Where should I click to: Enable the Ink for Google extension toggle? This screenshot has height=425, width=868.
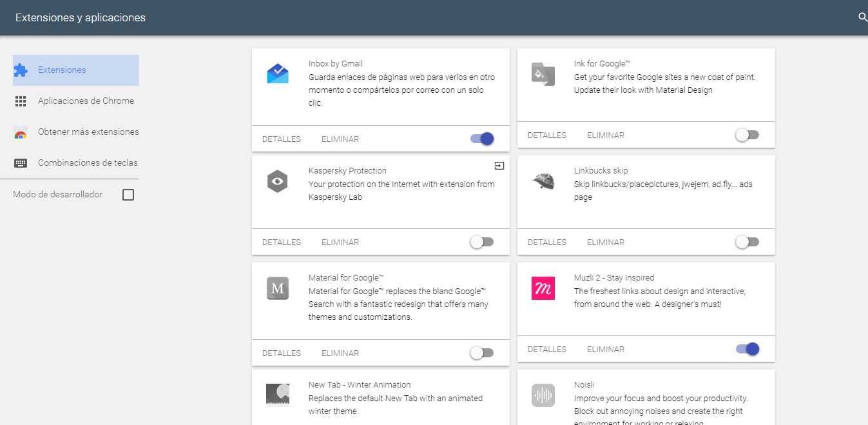[x=747, y=135]
